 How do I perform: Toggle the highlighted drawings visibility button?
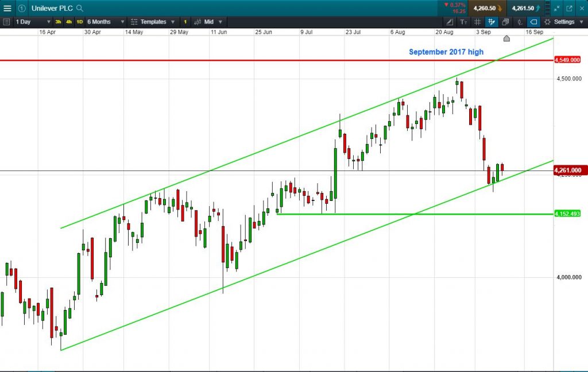click(x=492, y=22)
